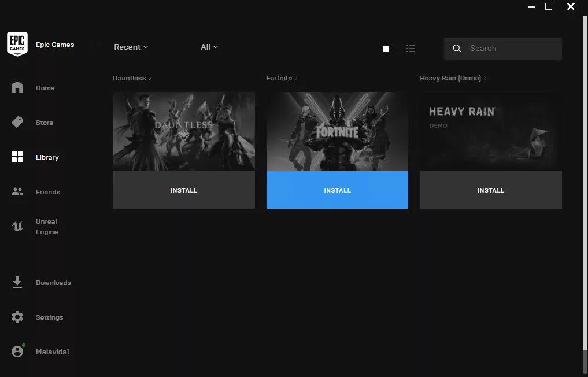Select the Library grid icon in sidebar
The image size is (588, 377).
click(x=17, y=157)
